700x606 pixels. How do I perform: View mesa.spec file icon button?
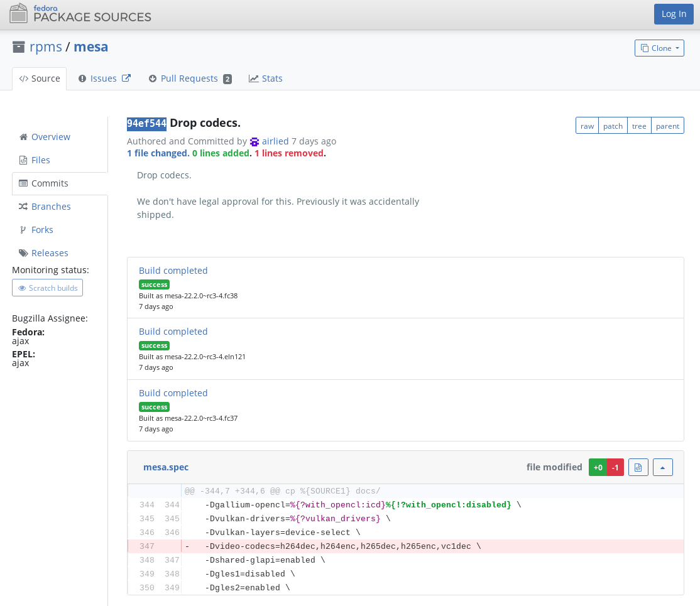(638, 467)
